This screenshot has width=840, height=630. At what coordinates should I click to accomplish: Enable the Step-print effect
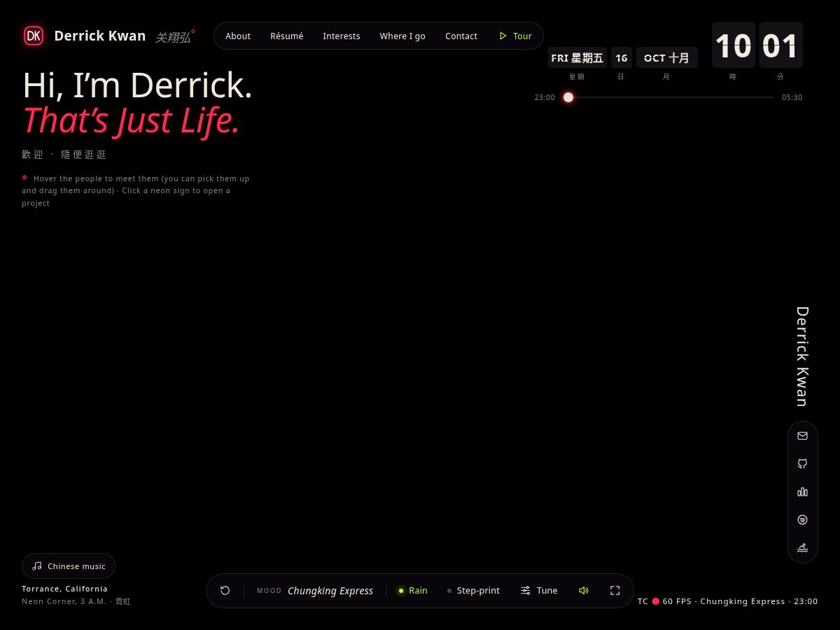(474, 591)
